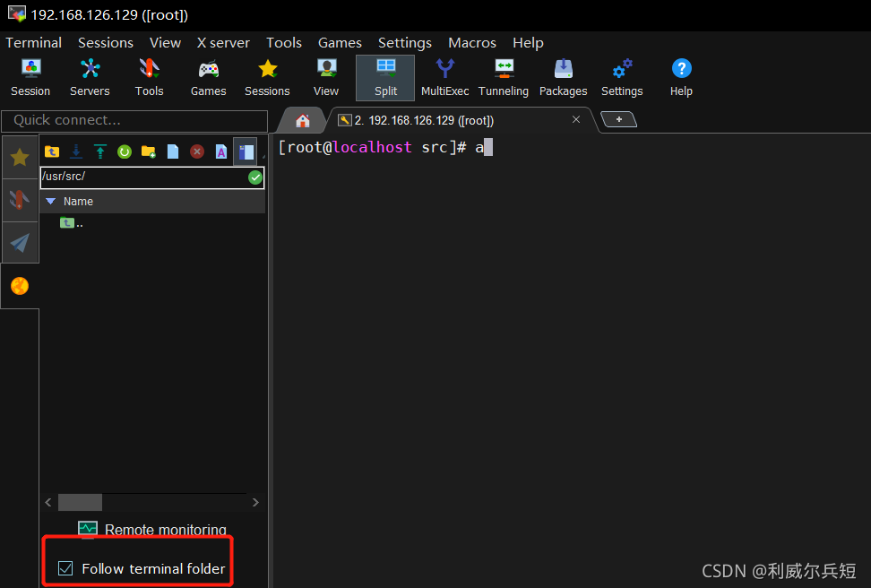Open the View toolbar monitor icon
Viewport: 871px width, 588px height.
(x=326, y=78)
